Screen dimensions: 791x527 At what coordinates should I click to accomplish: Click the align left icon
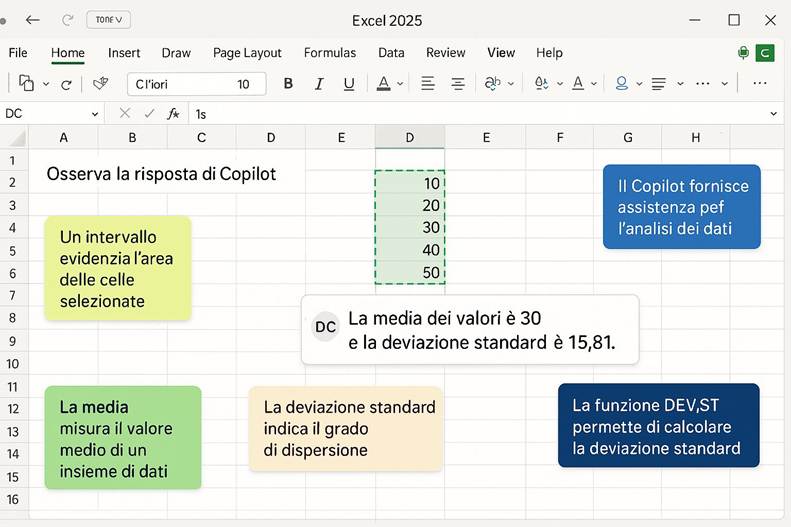pos(428,84)
